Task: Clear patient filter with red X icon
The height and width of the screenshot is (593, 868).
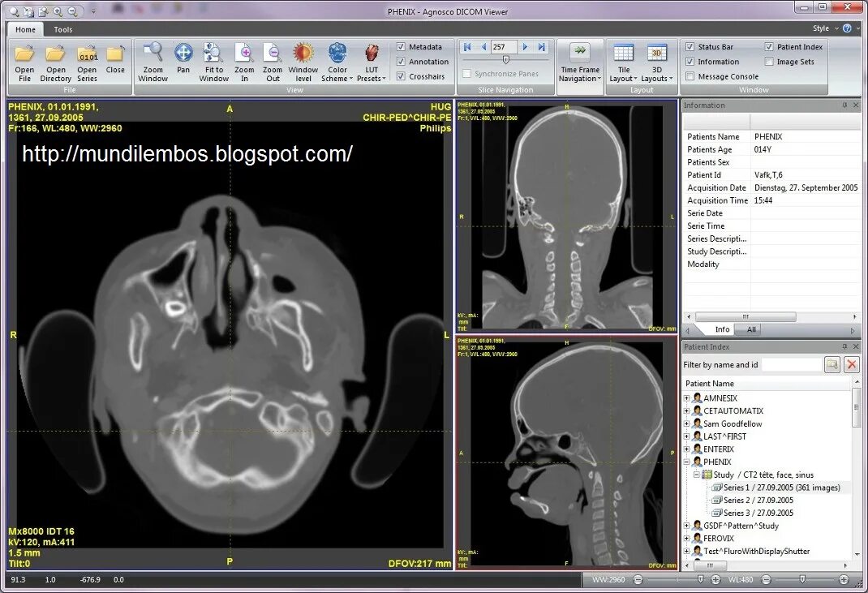Action: click(x=852, y=364)
